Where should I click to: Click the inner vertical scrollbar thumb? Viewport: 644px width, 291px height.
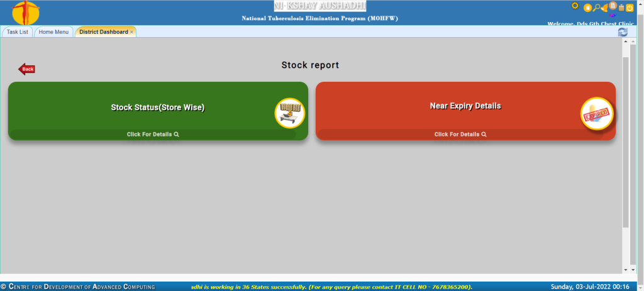coord(626,142)
